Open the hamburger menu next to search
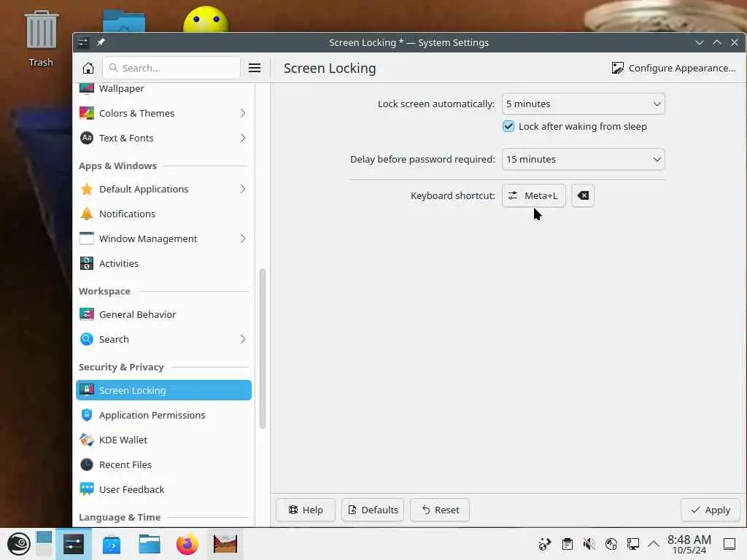Image resolution: width=747 pixels, height=560 pixels. pos(255,68)
